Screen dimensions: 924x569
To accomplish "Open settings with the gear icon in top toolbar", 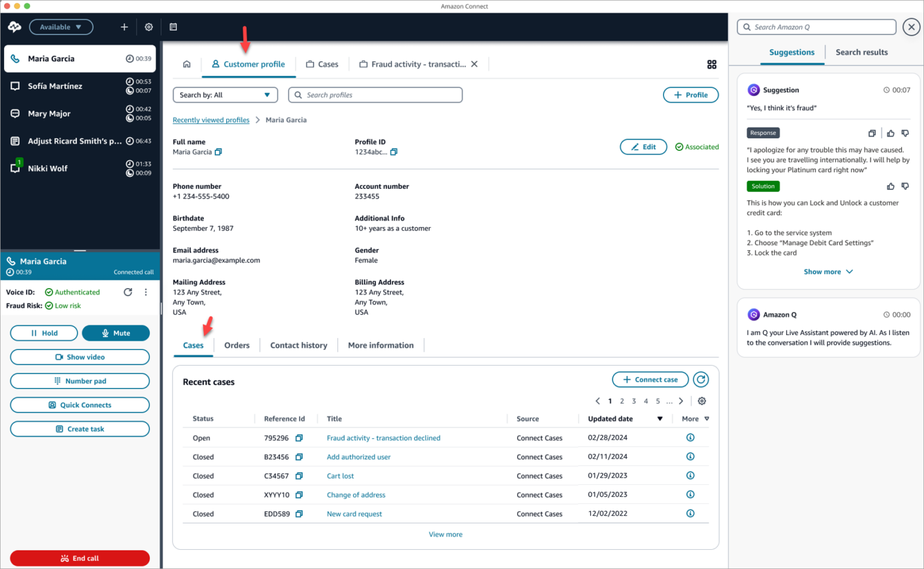I will coord(149,26).
